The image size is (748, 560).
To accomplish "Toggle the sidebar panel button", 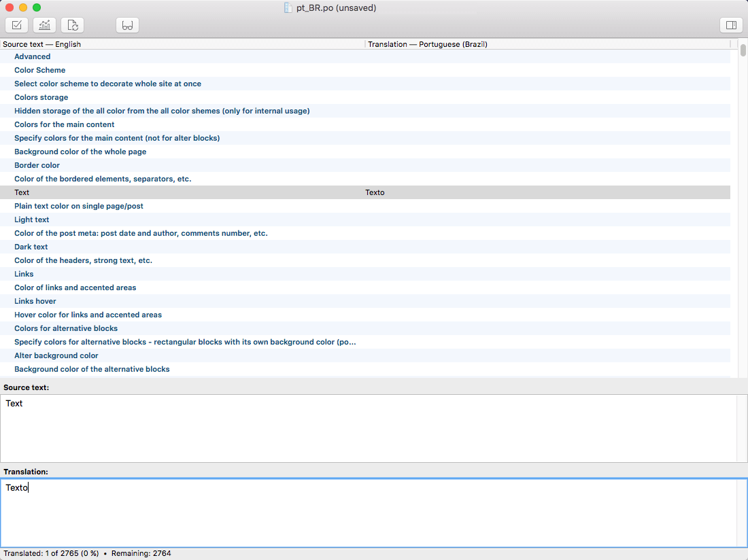I will point(731,25).
